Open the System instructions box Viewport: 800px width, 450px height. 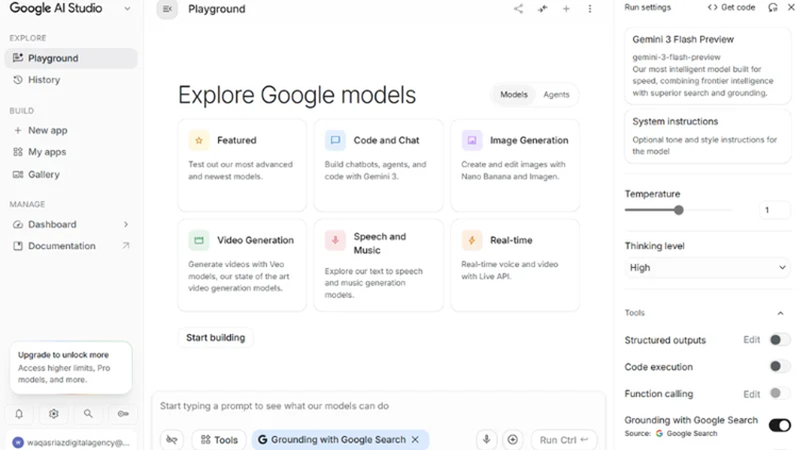(x=707, y=136)
